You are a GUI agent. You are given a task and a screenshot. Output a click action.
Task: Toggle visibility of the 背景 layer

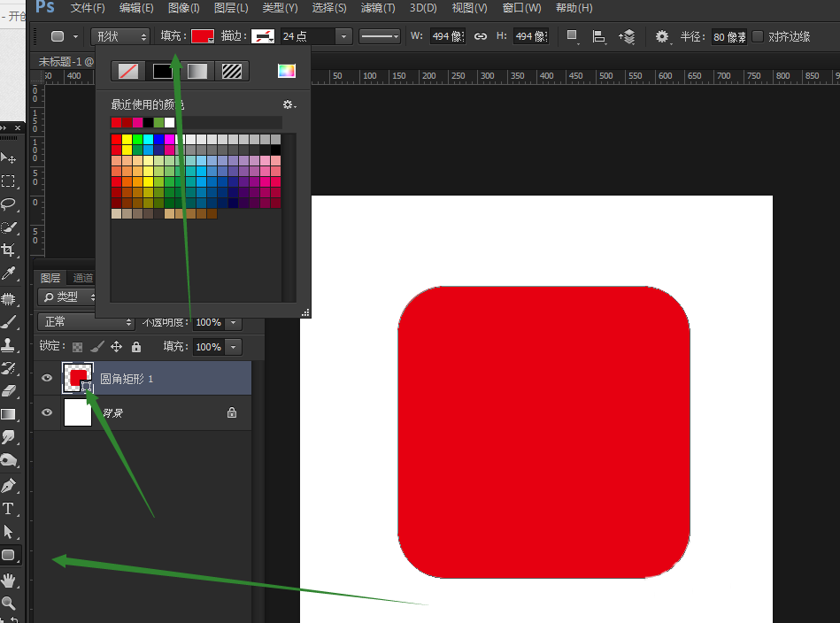click(x=48, y=412)
